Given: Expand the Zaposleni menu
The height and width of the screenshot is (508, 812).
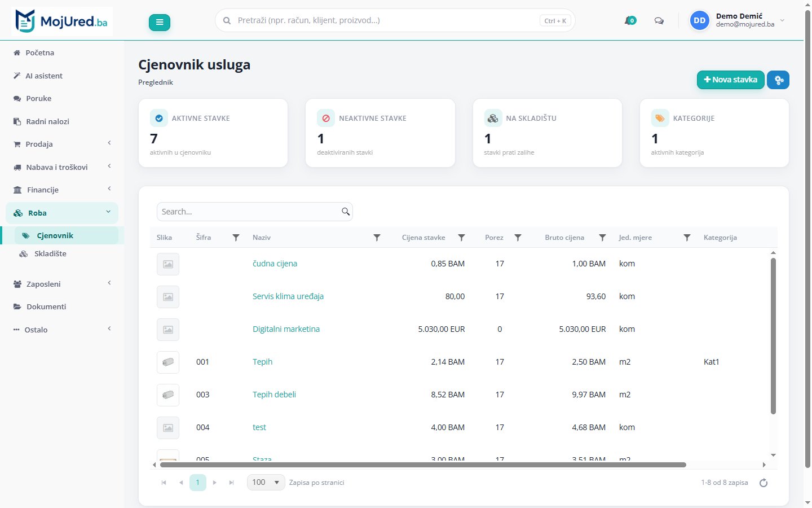Looking at the screenshot, I should tap(62, 284).
